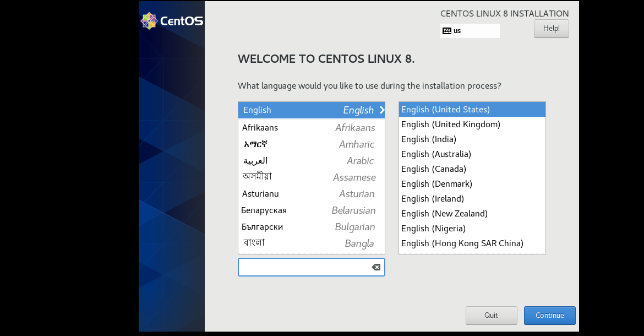Choose English (Ireland) locale
This screenshot has height=336, width=644.
click(x=472, y=199)
